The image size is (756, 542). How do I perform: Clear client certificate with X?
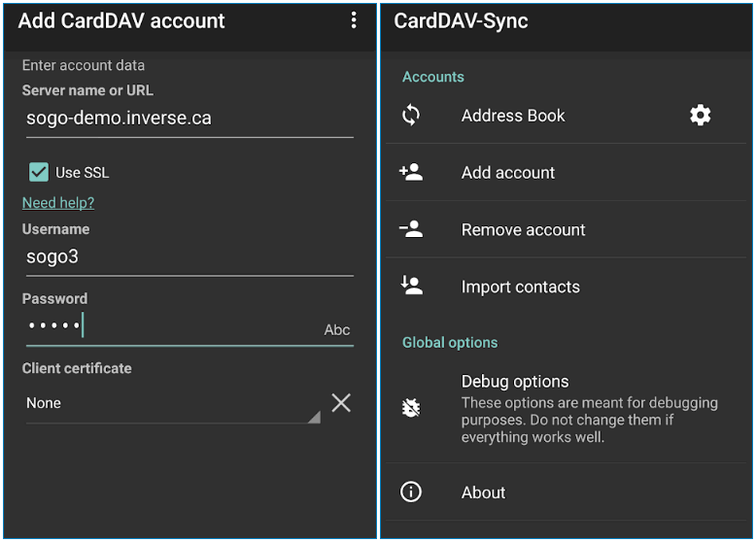tap(341, 403)
